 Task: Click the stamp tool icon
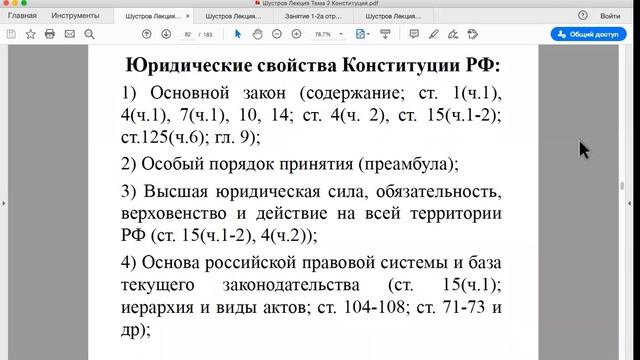(x=473, y=34)
